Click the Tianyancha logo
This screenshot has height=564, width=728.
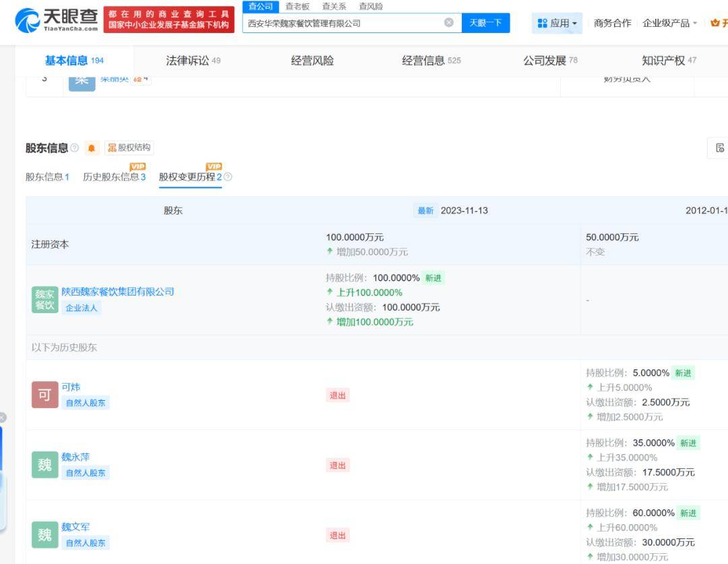pyautogui.click(x=57, y=19)
